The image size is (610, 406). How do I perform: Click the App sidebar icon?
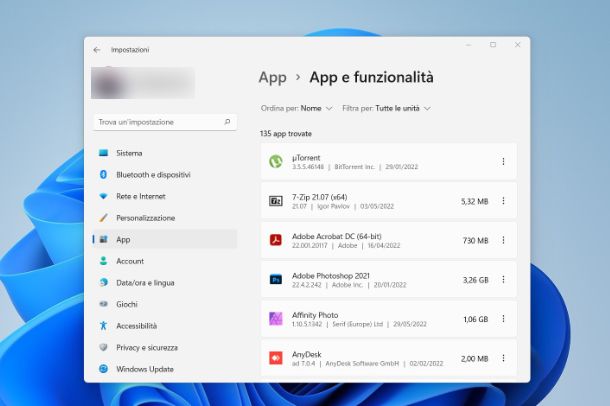point(103,239)
